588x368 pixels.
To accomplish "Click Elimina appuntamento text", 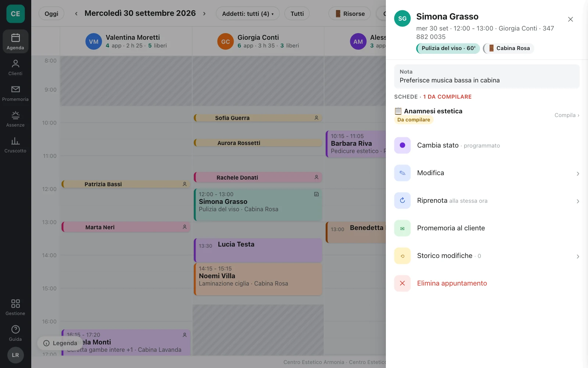I will click(x=452, y=283).
